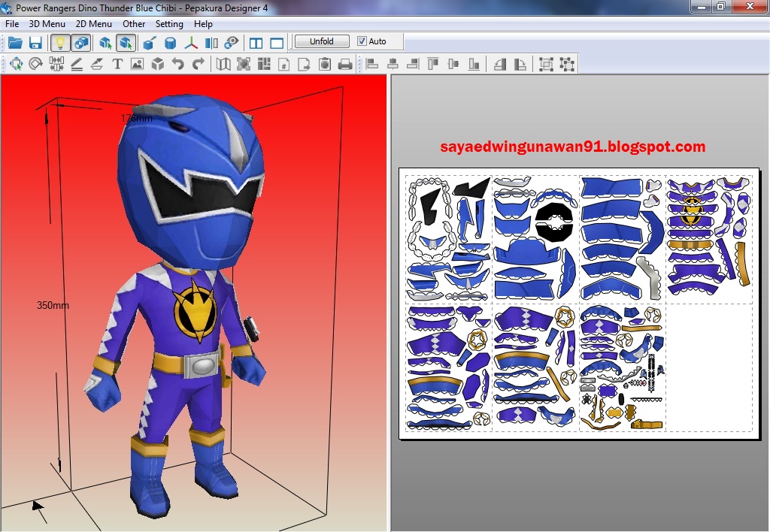This screenshot has width=770, height=532.
Task: Align selected parts to the left
Action: coord(372,64)
